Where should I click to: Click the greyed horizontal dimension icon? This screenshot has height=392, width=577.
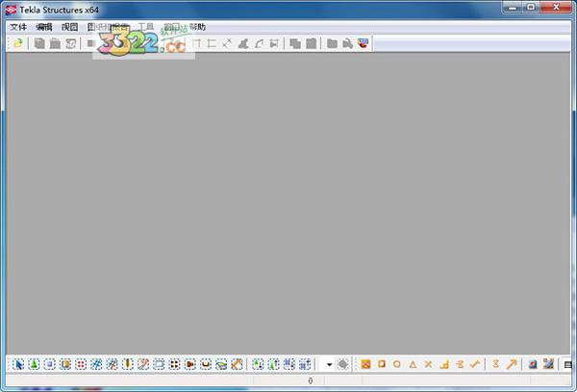click(x=196, y=43)
